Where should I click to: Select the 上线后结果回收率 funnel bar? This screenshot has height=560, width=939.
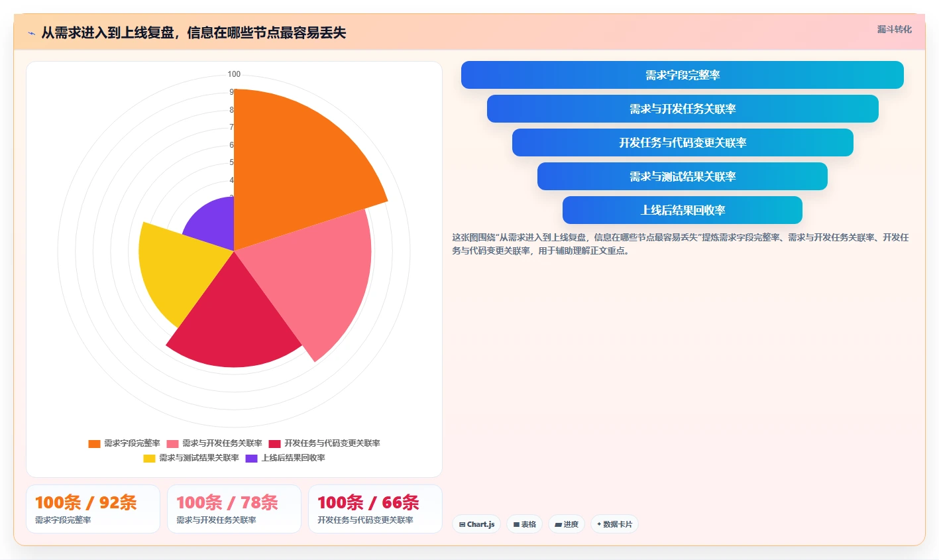point(682,210)
